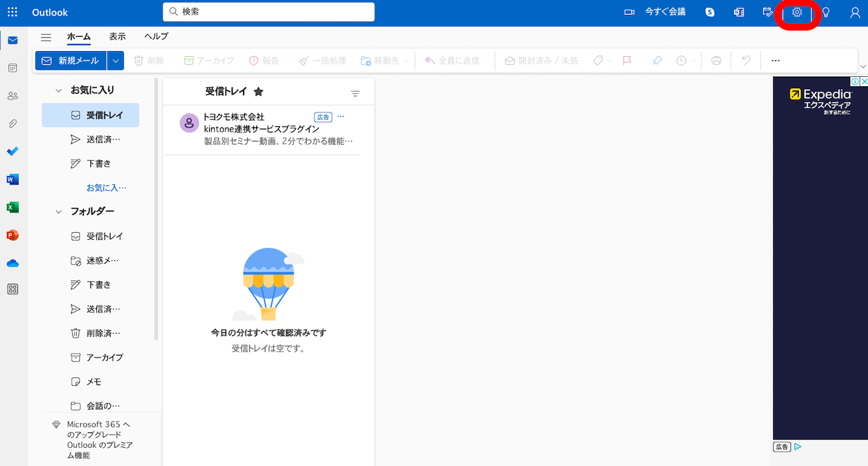Open the To Do checkmark icon
Screen dimensions: 868x466
click(x=12, y=151)
